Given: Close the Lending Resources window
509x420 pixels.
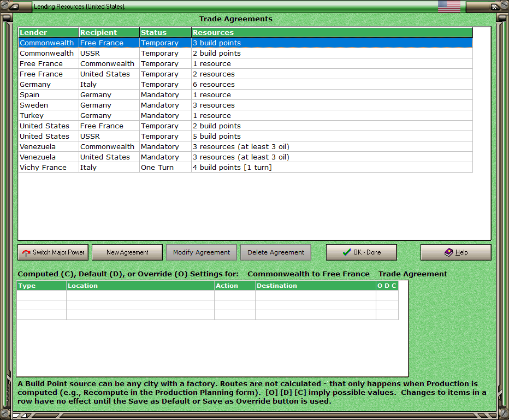Looking at the screenshot, I should click(x=494, y=7).
